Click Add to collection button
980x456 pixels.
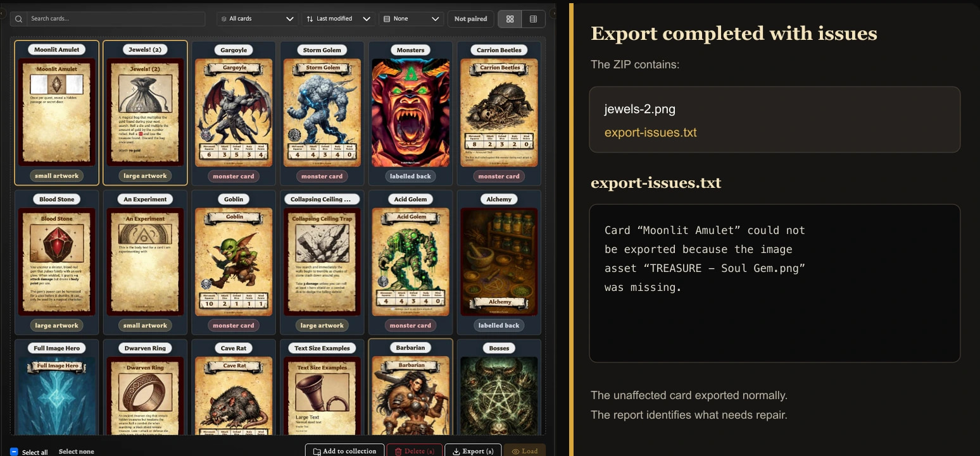click(x=344, y=451)
